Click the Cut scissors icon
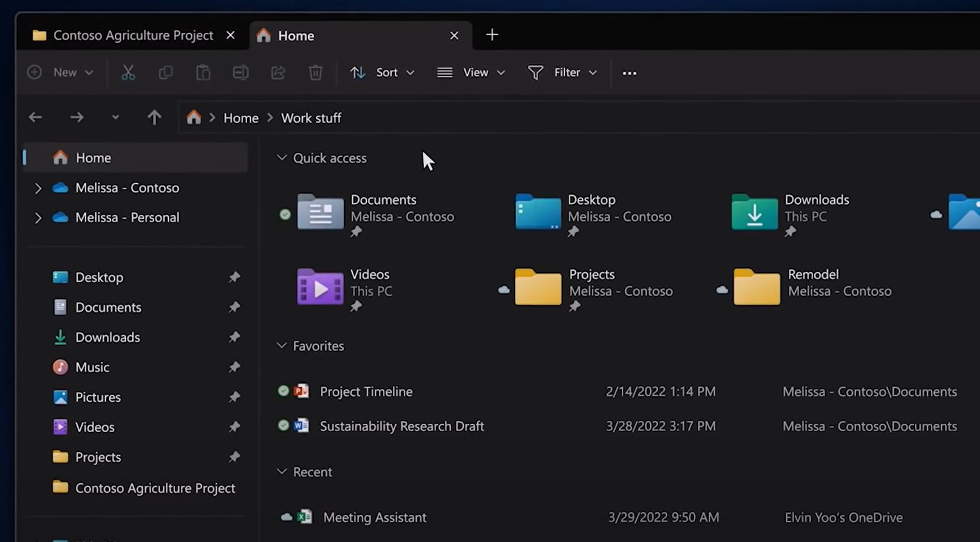980x542 pixels. (128, 73)
